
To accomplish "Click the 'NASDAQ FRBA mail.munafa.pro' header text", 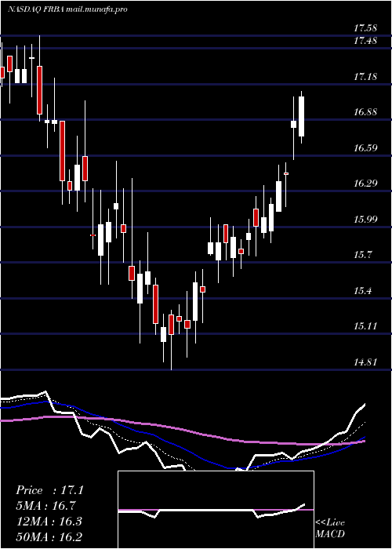I will (x=67, y=9).
